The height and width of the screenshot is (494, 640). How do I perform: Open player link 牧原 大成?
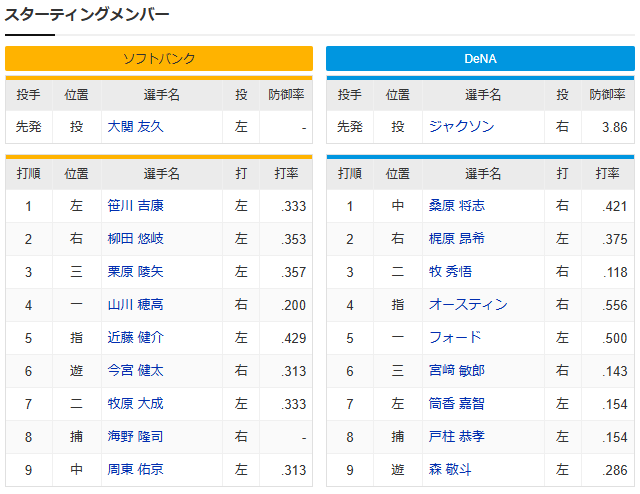pyautogui.click(x=135, y=404)
